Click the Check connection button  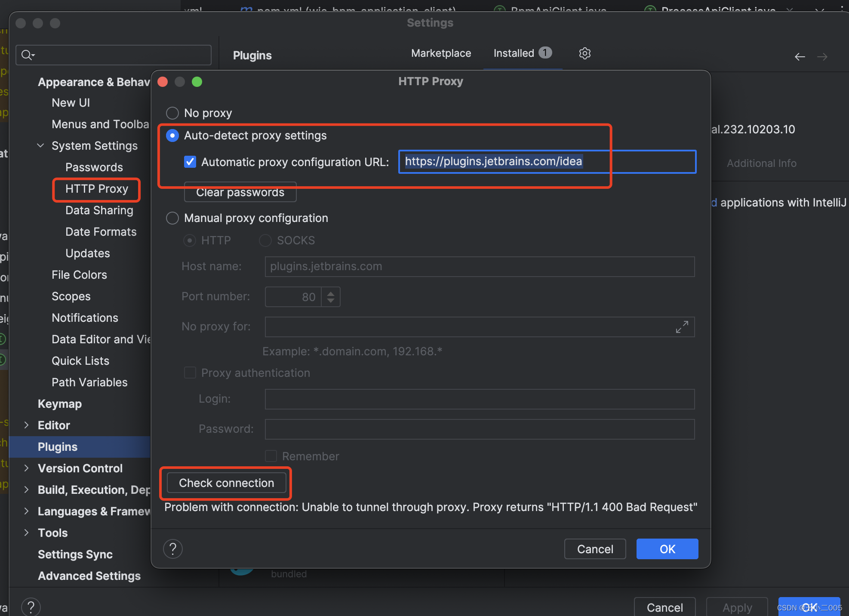click(x=227, y=483)
